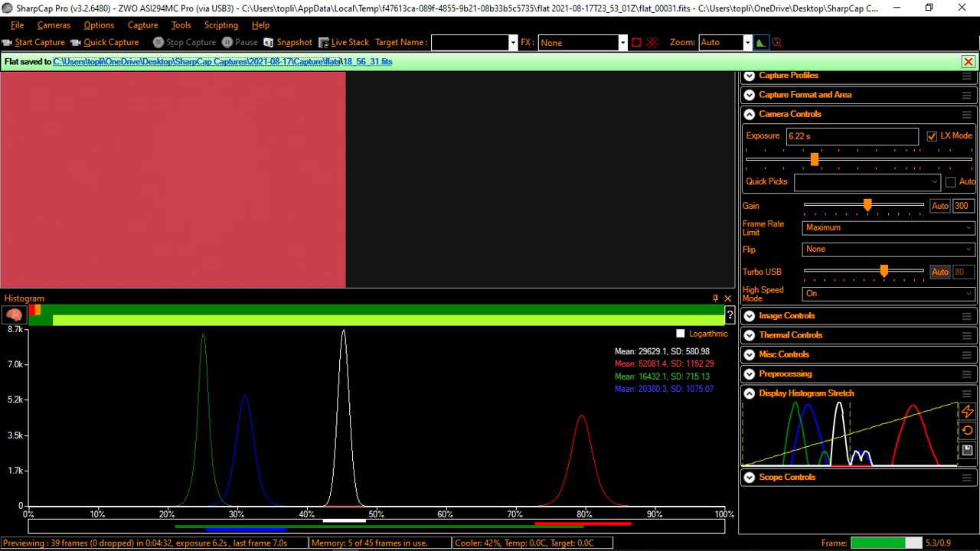Start Live Stack from toolbar
This screenshot has height=551, width=980.
(344, 43)
